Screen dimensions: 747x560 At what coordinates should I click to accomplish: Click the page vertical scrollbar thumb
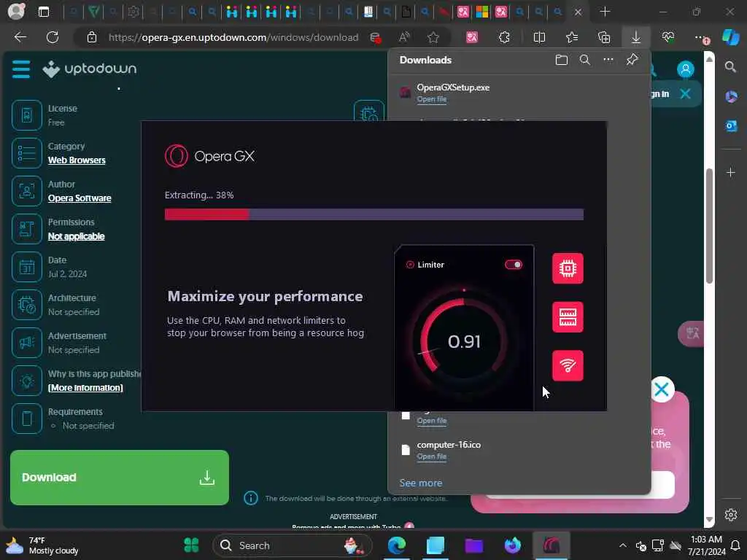point(709,226)
